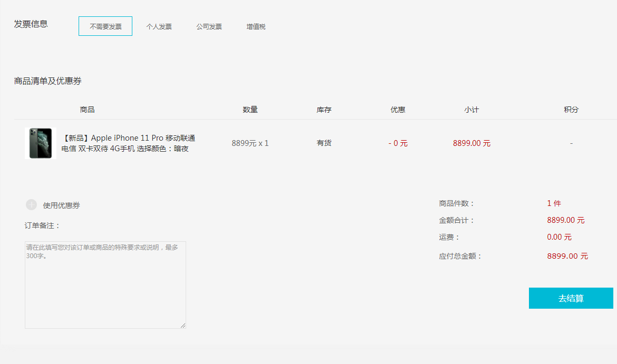Viewport: 617px width, 364px height.
Task: Grab the remarks textarea resize handle
Action: [x=183, y=326]
